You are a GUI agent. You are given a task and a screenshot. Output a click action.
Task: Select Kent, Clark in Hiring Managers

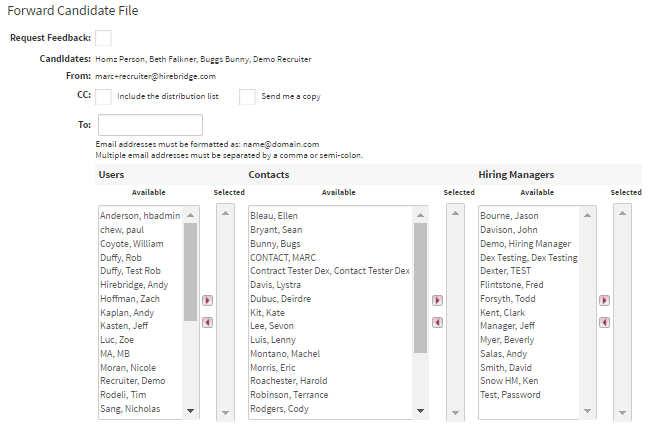pyautogui.click(x=505, y=313)
